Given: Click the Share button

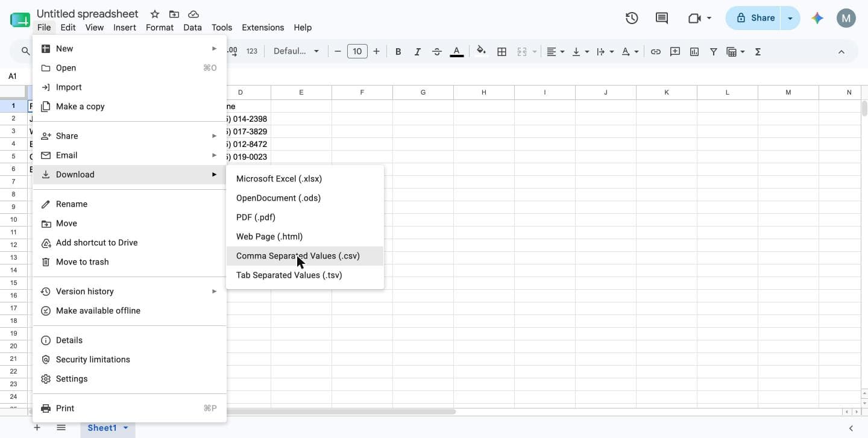Looking at the screenshot, I should click(753, 18).
